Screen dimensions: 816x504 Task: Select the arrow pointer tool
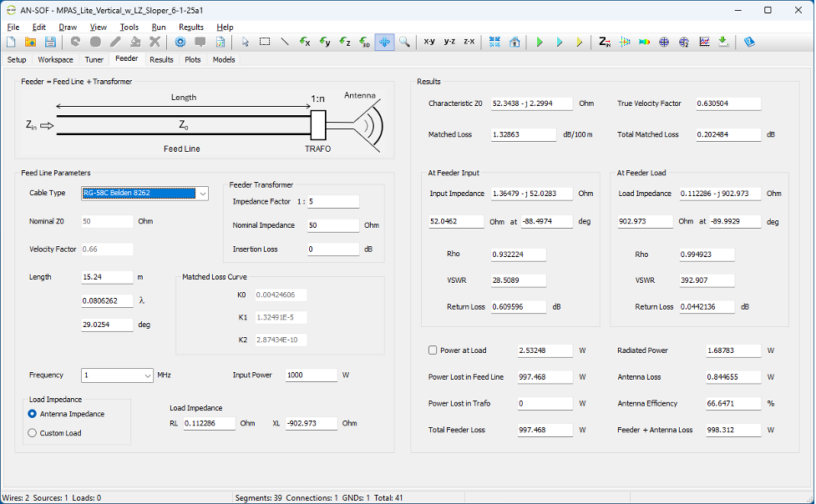pyautogui.click(x=245, y=42)
